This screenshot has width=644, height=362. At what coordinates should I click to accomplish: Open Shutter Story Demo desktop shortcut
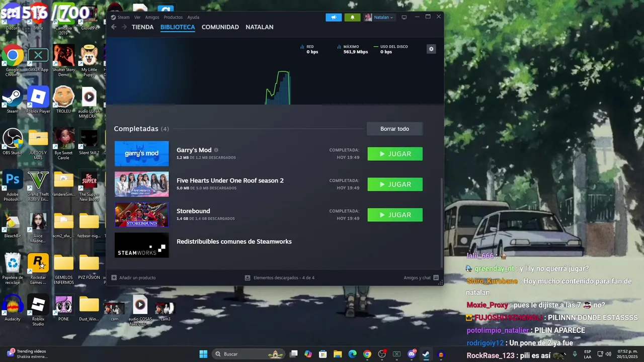[x=63, y=61]
